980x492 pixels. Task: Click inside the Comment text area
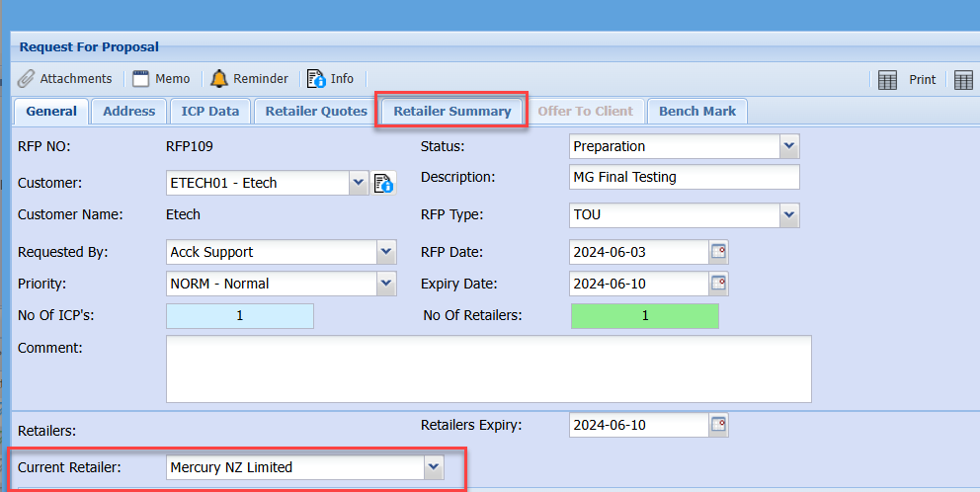488,369
